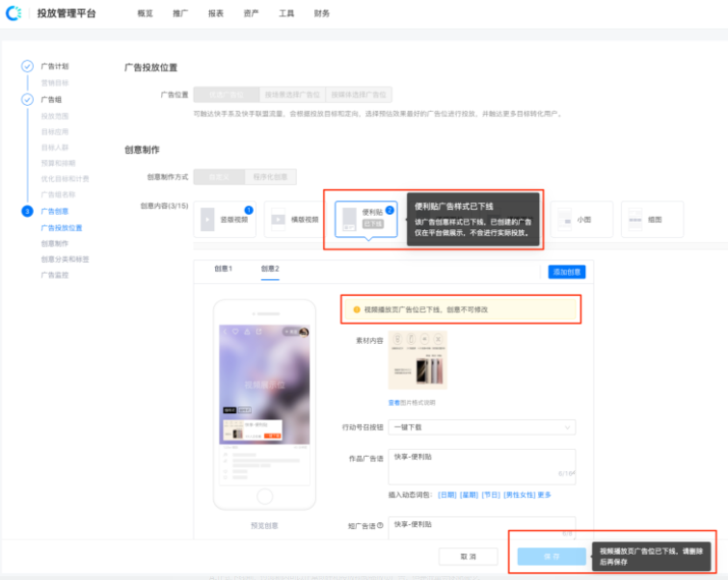Click the 广告计划 completed checkmark icon
This screenshot has height=580, width=728.
[x=27, y=66]
